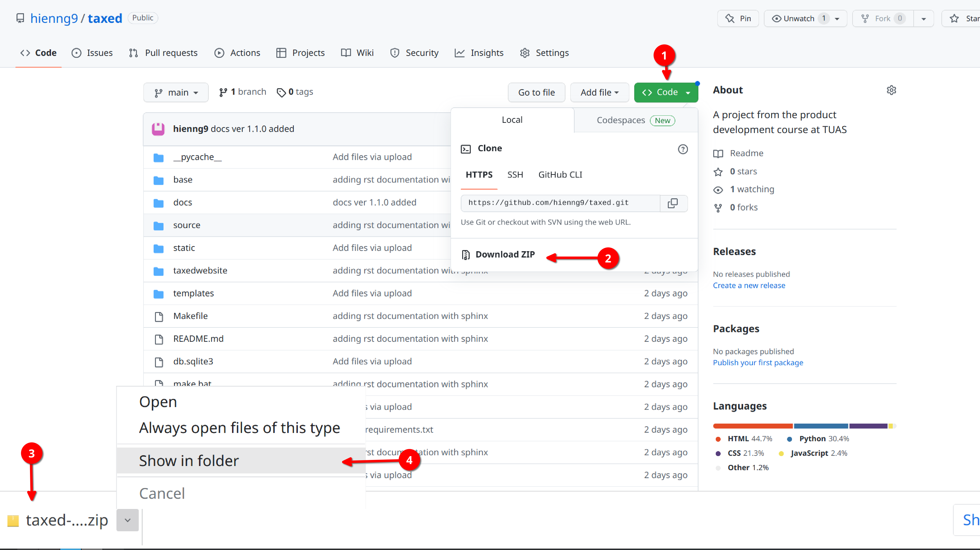
Task: Click the taxed repository name link
Action: point(105,18)
